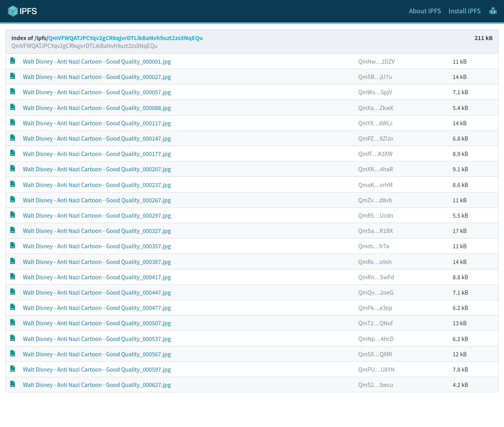504x427 pixels.
Task: Open file Good Quality_000387.jpg
Action: [x=97, y=262]
